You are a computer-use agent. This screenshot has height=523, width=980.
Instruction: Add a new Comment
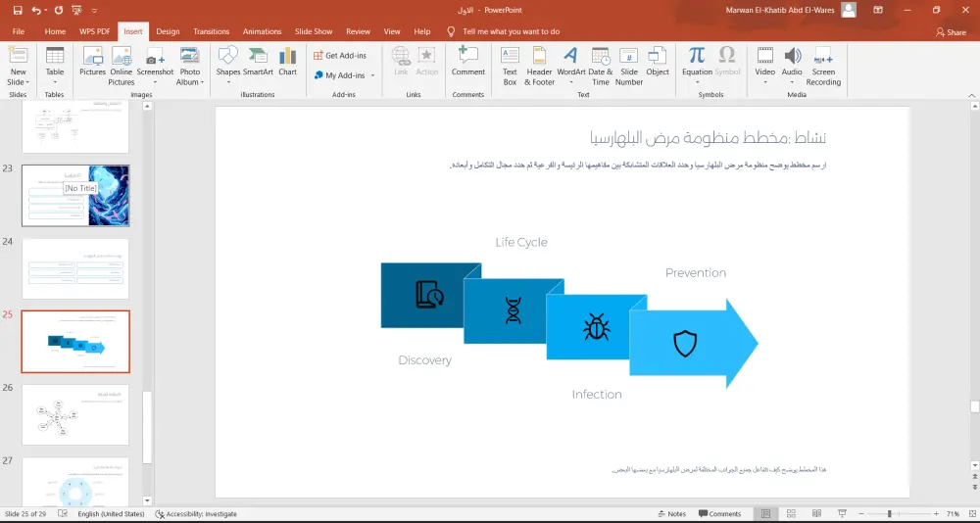click(x=468, y=62)
